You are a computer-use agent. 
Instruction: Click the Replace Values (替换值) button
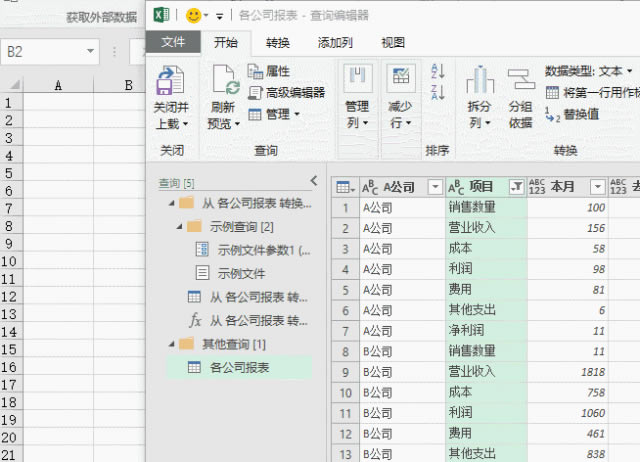click(573, 115)
